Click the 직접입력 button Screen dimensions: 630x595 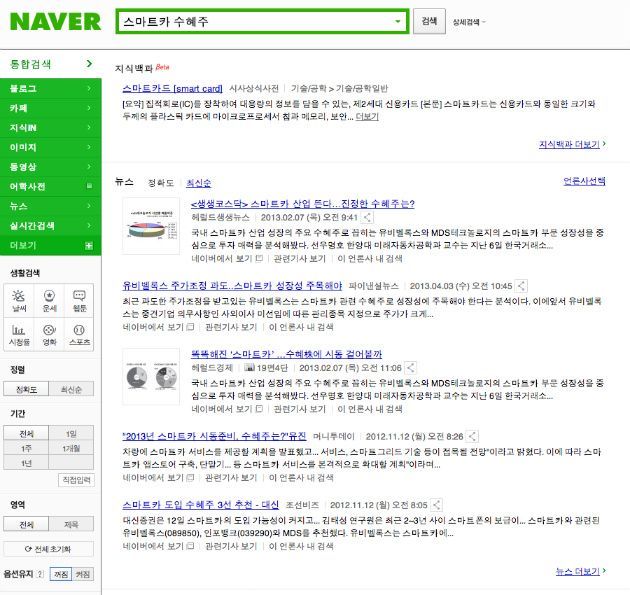point(76,480)
